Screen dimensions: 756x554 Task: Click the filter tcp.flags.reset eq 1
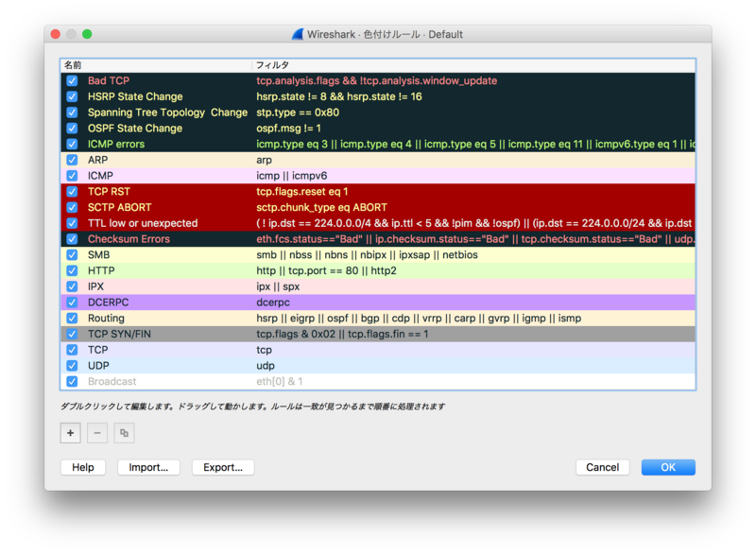pyautogui.click(x=301, y=191)
